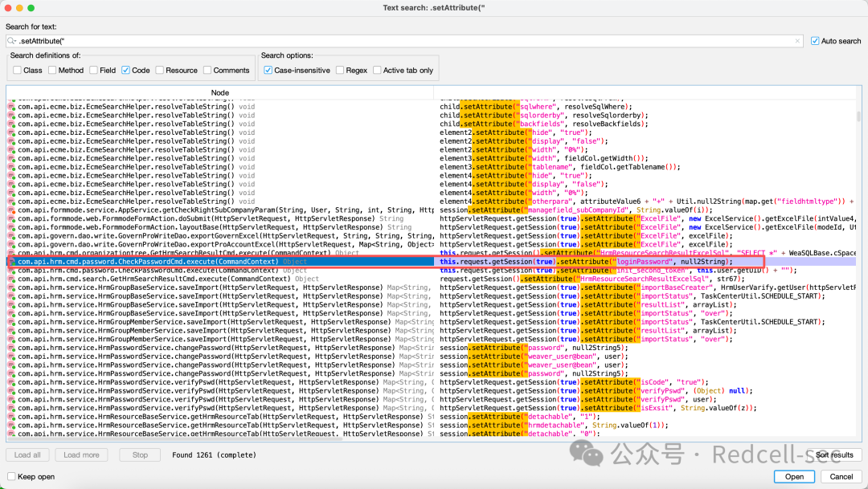The height and width of the screenshot is (489, 868).
Task: Click method icon of highlighted CheckPasswordCmd row
Action: pos(11,262)
